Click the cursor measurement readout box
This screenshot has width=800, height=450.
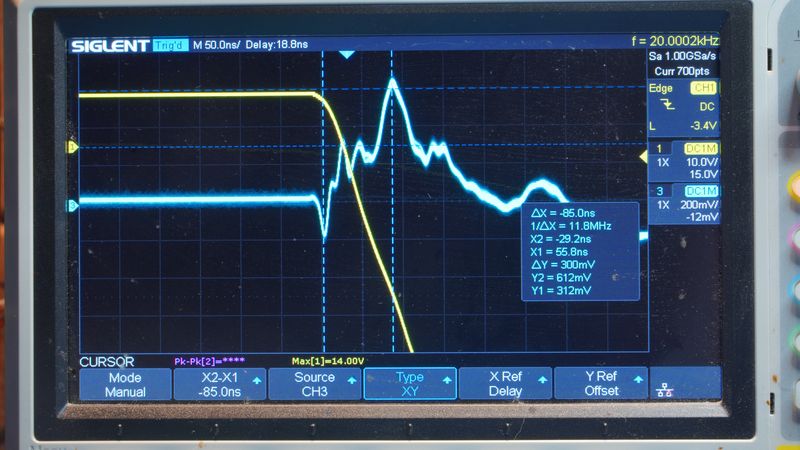tap(581, 250)
